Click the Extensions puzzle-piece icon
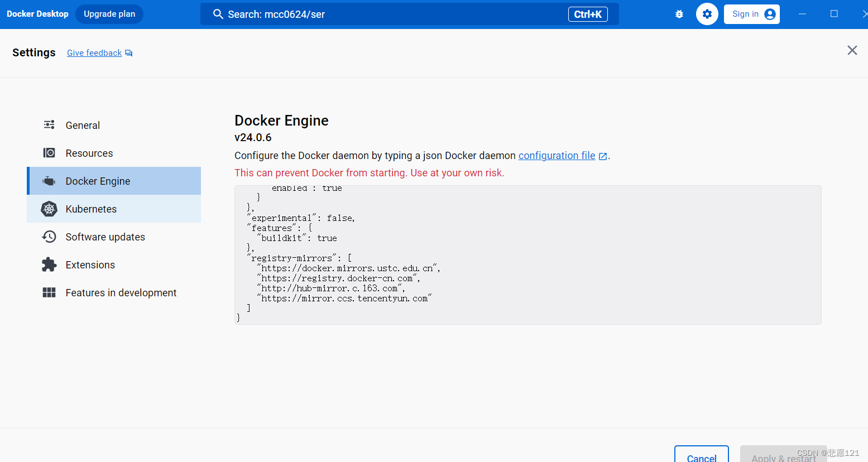The image size is (868, 462). click(49, 264)
